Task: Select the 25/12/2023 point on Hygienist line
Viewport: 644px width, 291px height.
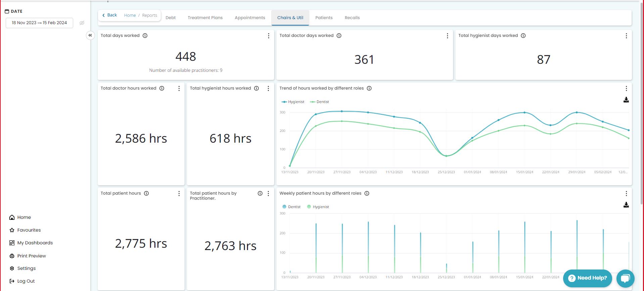Action: point(446,156)
